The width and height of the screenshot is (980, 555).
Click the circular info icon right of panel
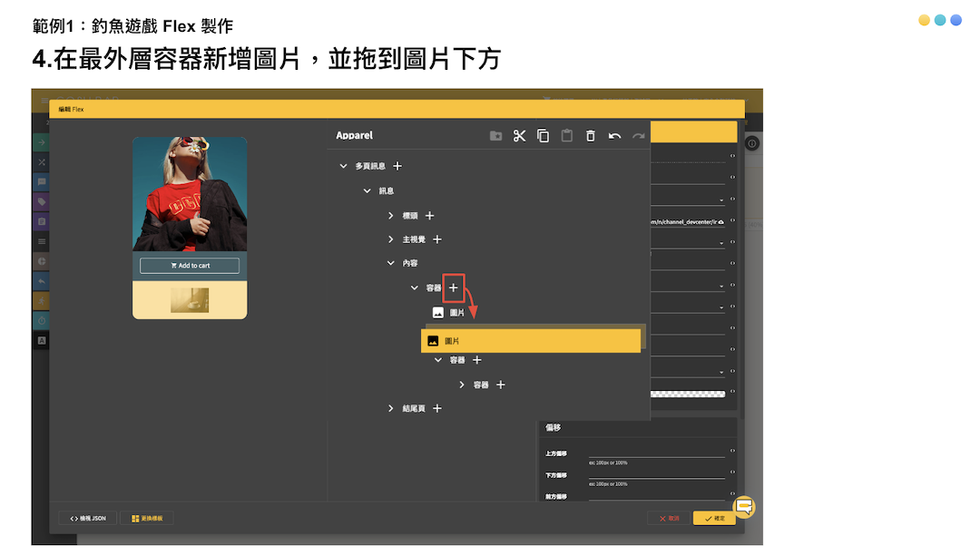point(752,143)
